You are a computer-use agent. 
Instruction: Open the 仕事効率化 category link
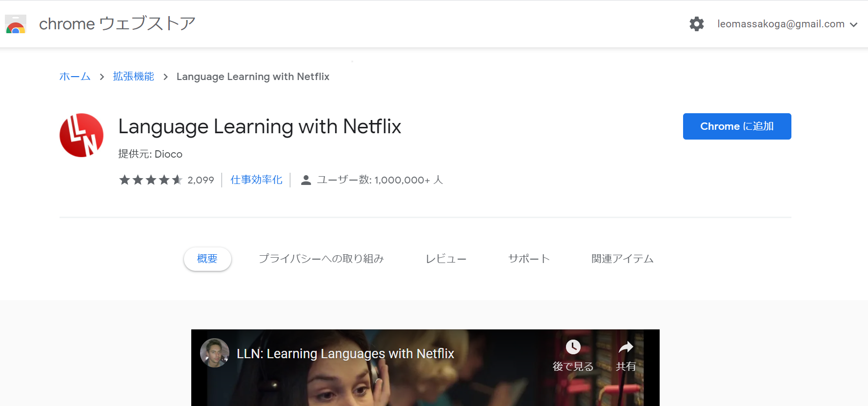pos(256,180)
